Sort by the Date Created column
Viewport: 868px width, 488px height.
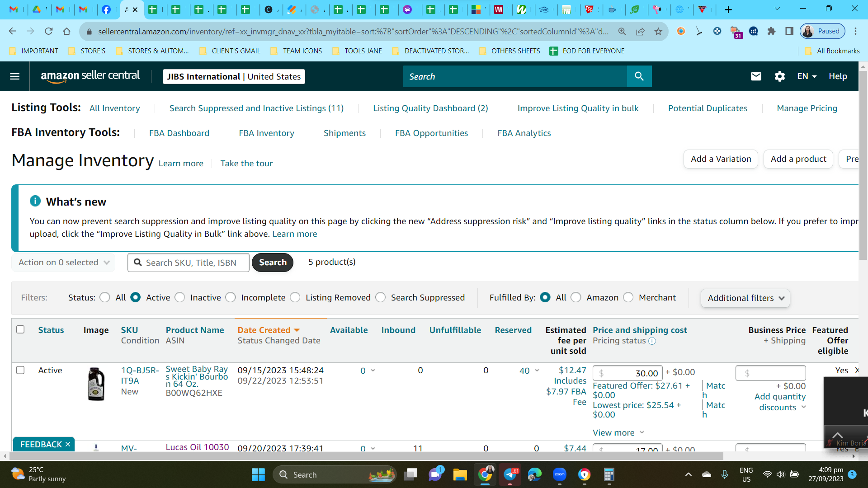(x=269, y=330)
